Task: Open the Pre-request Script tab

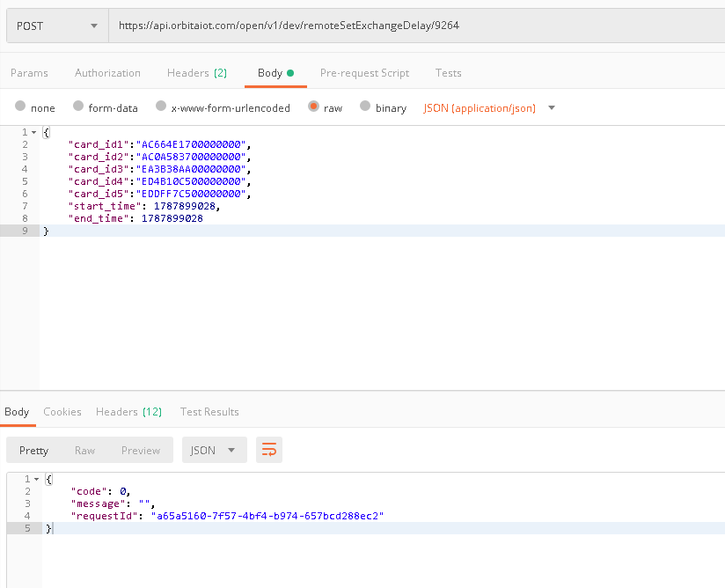Action: pyautogui.click(x=365, y=73)
